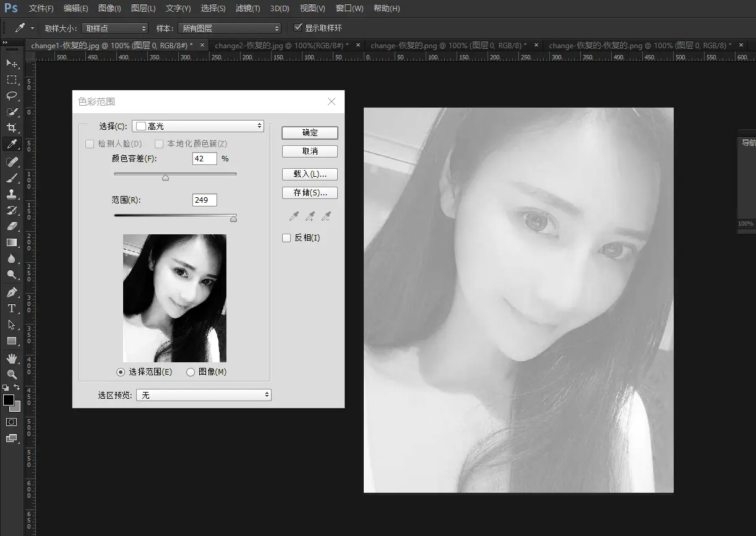Select the Rectangular Marquee tool

(x=12, y=79)
